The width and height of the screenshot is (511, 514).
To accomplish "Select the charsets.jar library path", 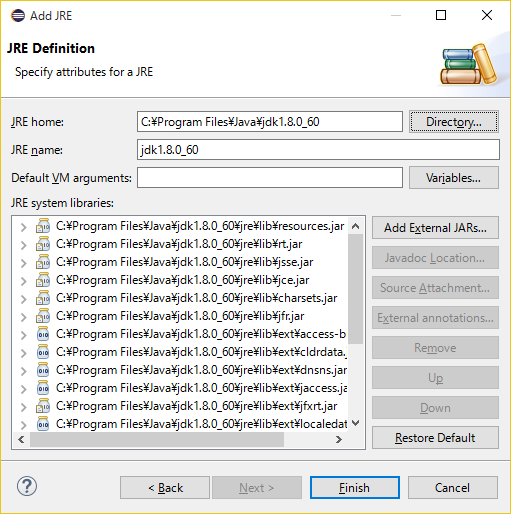I will tap(196, 298).
